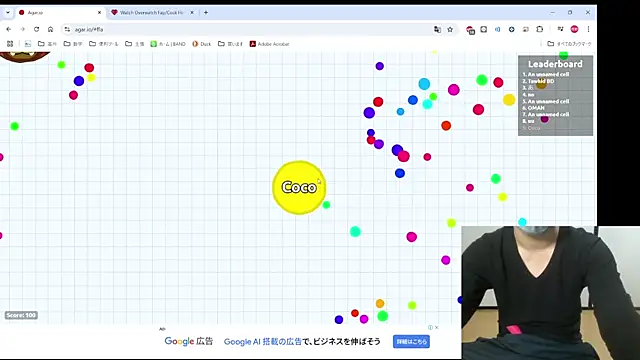Image resolution: width=640 pixels, height=360 pixels.
Task: Open the Adobe Acrobat bookmark
Action: [269, 44]
